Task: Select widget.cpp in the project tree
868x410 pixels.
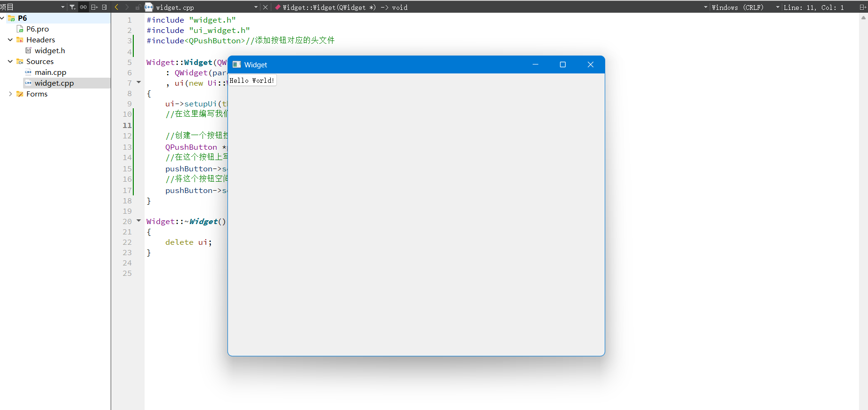Action: tap(54, 83)
